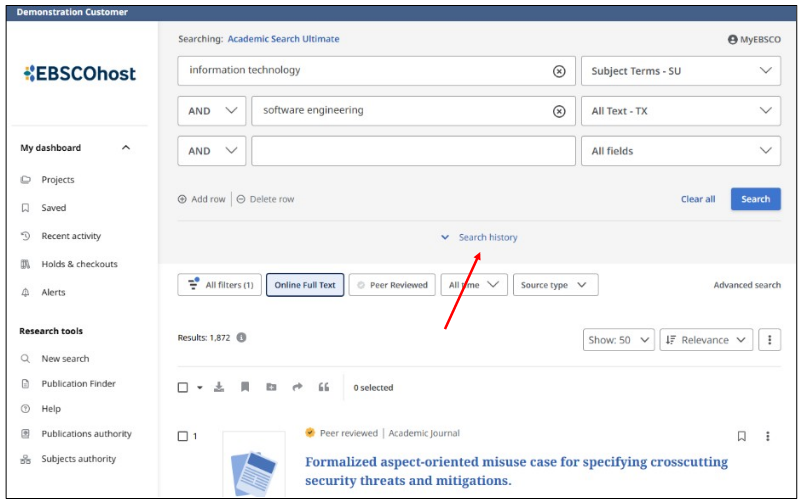Click the EBSCOhost logo
The image size is (802, 503).
pyautogui.click(x=80, y=74)
